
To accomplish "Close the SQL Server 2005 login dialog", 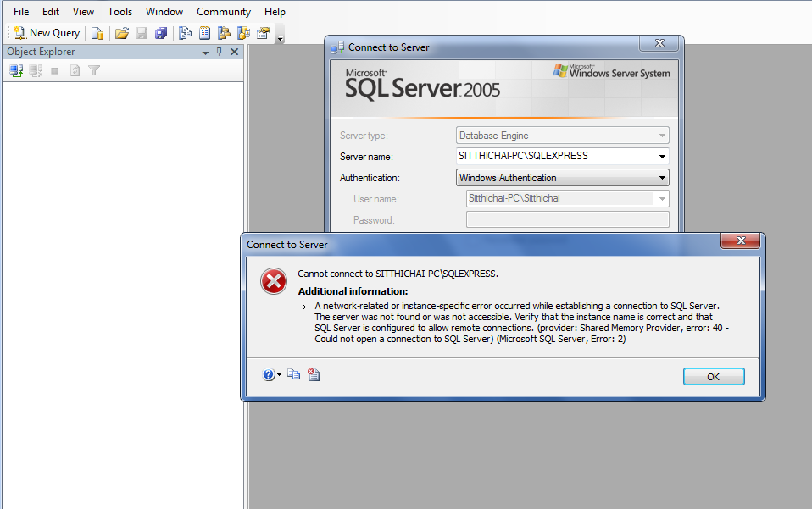I will (x=659, y=43).
